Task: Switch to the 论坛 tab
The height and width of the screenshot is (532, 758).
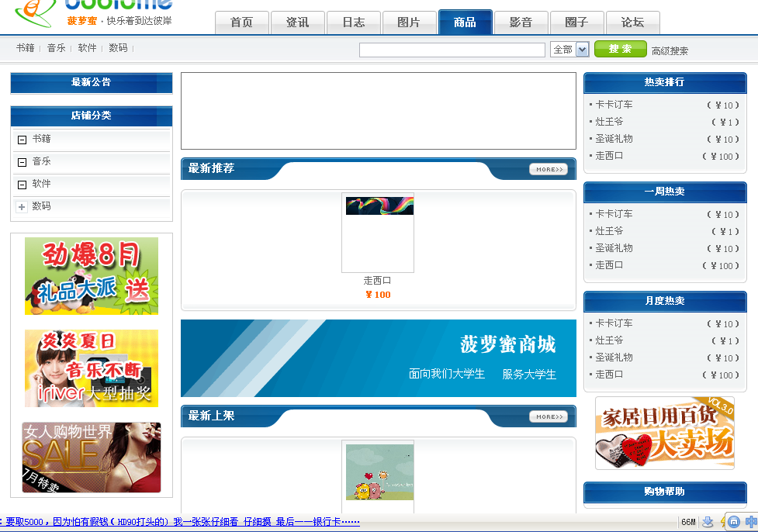Action: (x=633, y=22)
